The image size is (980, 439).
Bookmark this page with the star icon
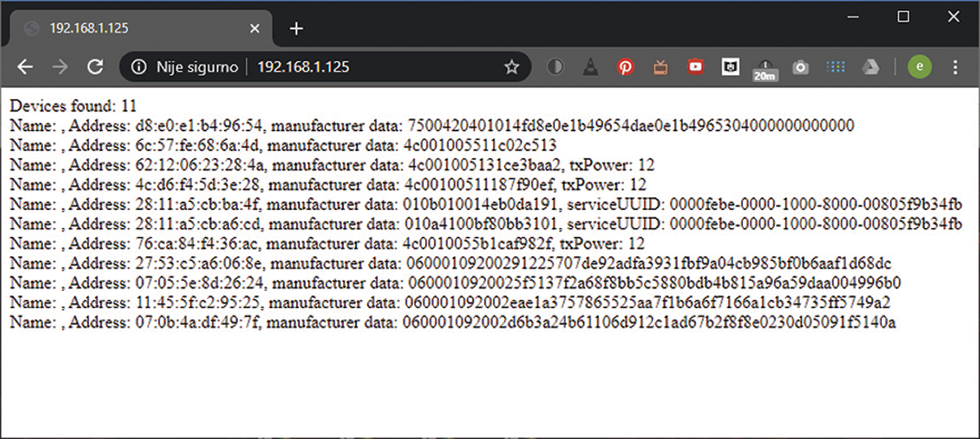[x=511, y=67]
